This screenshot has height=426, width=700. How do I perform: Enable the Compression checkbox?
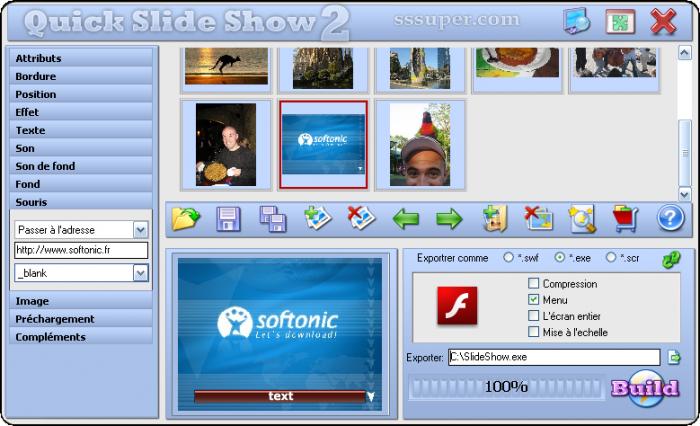pyautogui.click(x=533, y=284)
